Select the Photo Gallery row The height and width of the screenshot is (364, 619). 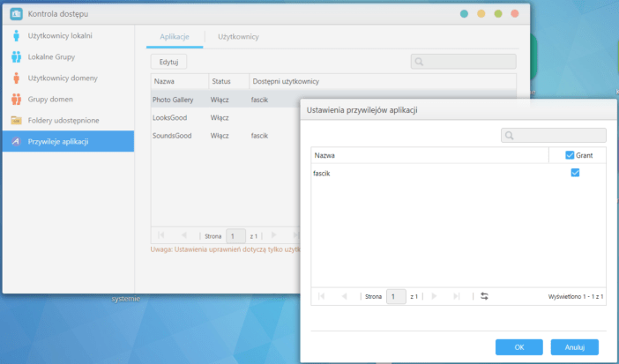[x=226, y=100]
